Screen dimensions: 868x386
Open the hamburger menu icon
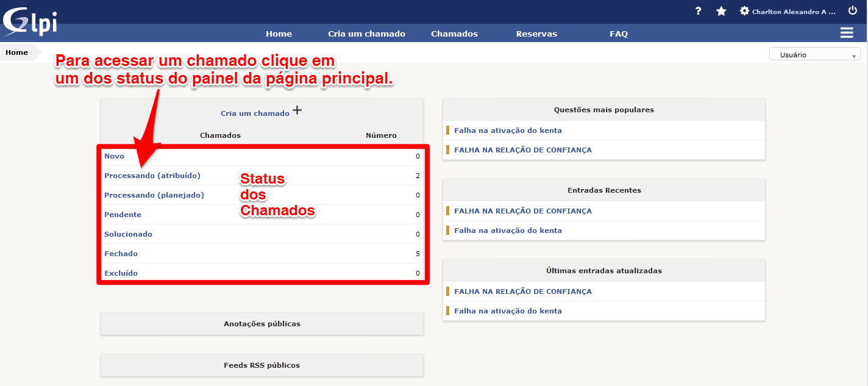(x=846, y=33)
